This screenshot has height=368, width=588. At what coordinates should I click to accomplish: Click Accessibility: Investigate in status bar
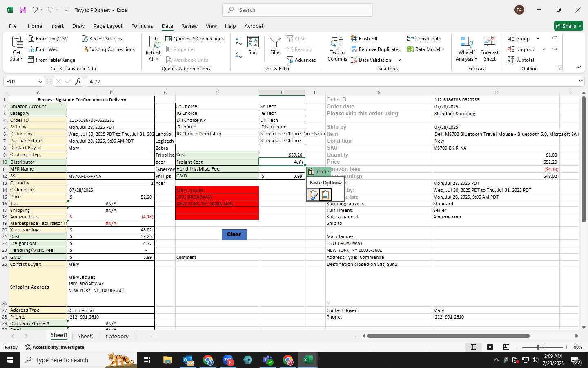pyautogui.click(x=55, y=347)
